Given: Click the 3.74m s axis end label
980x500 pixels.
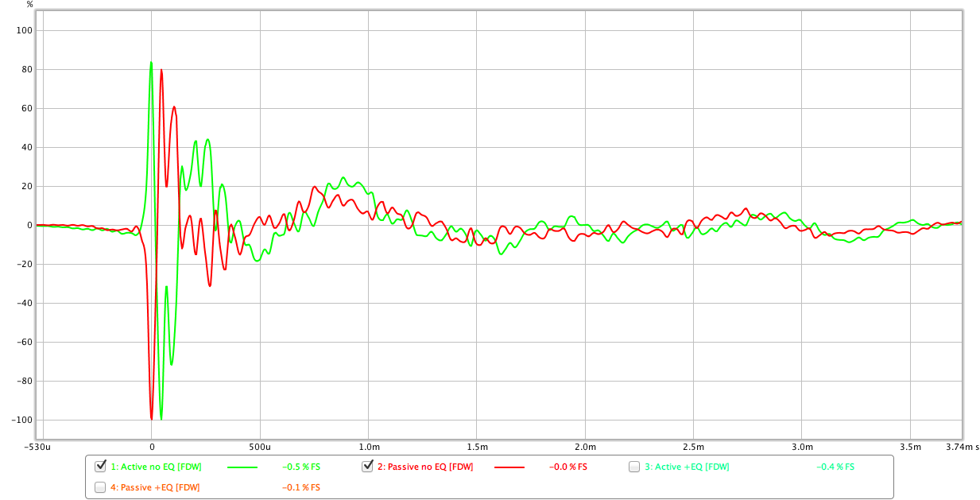Looking at the screenshot, I should tap(963, 448).
